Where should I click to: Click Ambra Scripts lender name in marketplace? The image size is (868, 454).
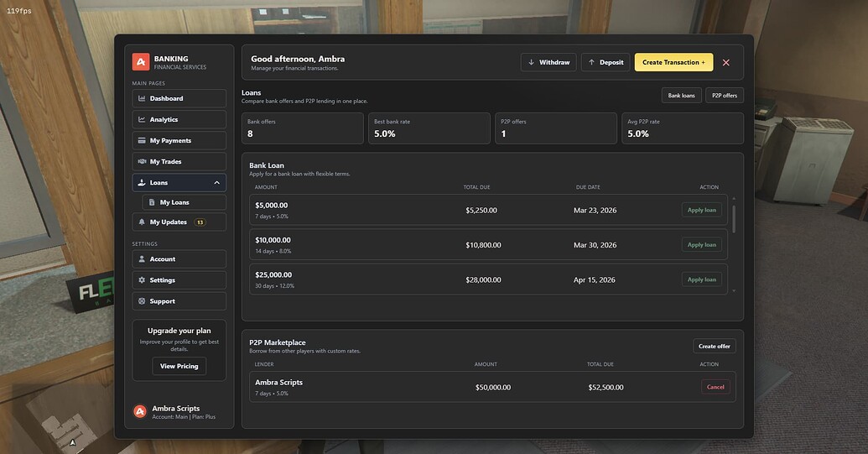point(279,383)
